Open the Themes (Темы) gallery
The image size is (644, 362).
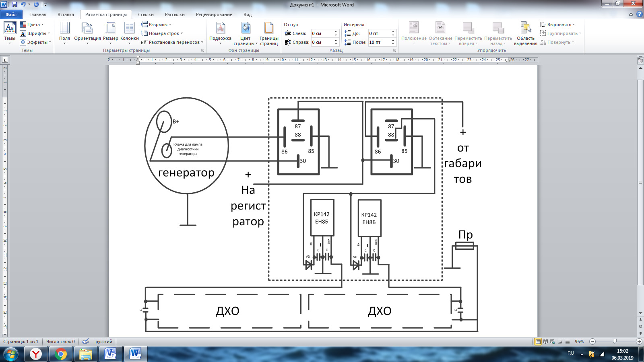point(10,33)
